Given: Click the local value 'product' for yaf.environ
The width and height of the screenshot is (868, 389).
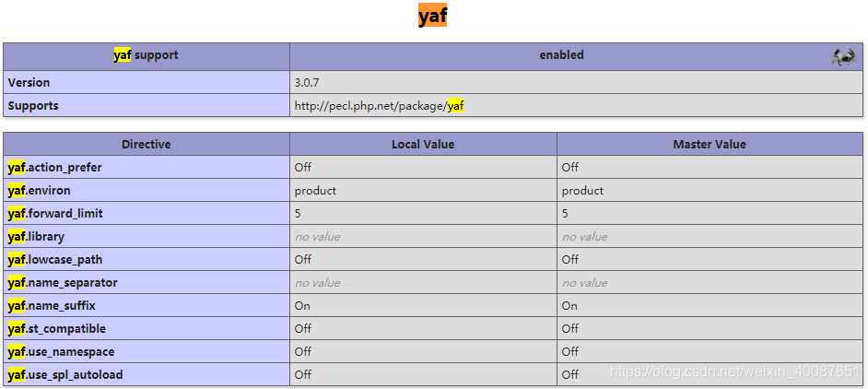Looking at the screenshot, I should 315,191.
